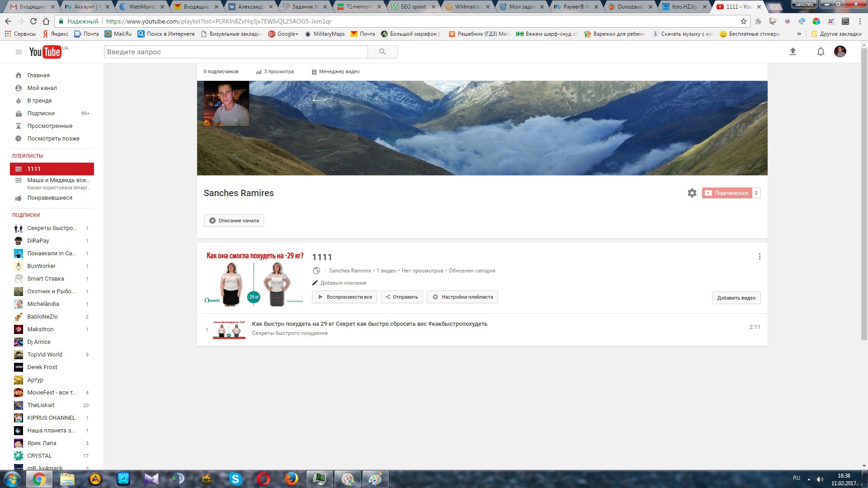Open Яндекс bookmark
This screenshot has width=868, height=488.
click(x=56, y=34)
